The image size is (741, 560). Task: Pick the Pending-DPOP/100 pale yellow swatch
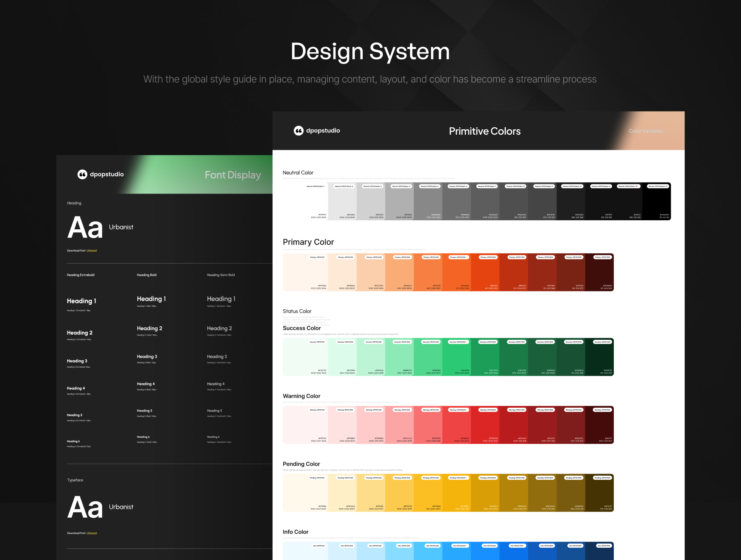[x=343, y=493]
